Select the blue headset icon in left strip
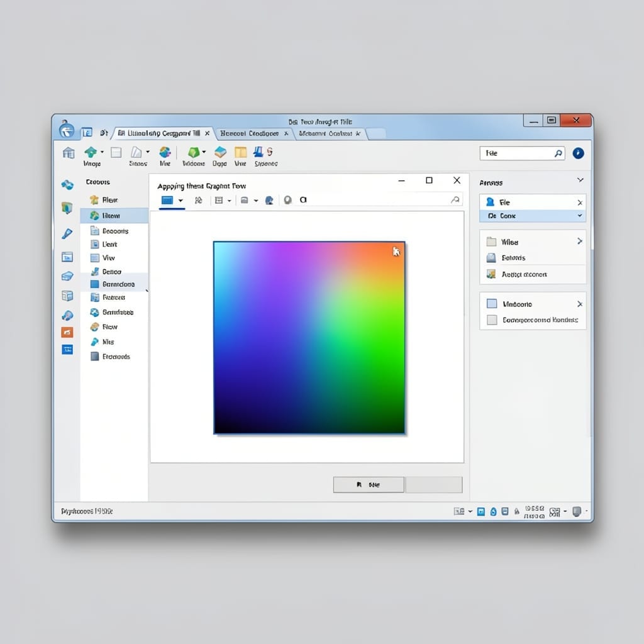 (x=67, y=315)
